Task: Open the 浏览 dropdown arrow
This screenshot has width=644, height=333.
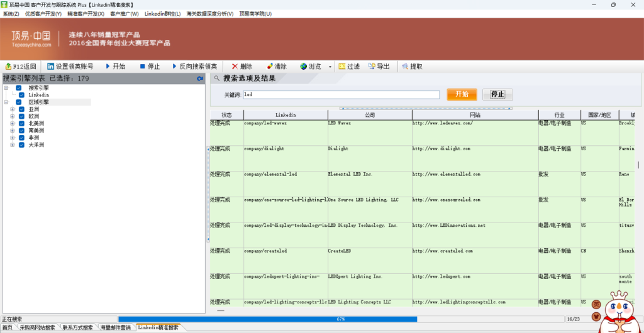Action: tap(331, 66)
